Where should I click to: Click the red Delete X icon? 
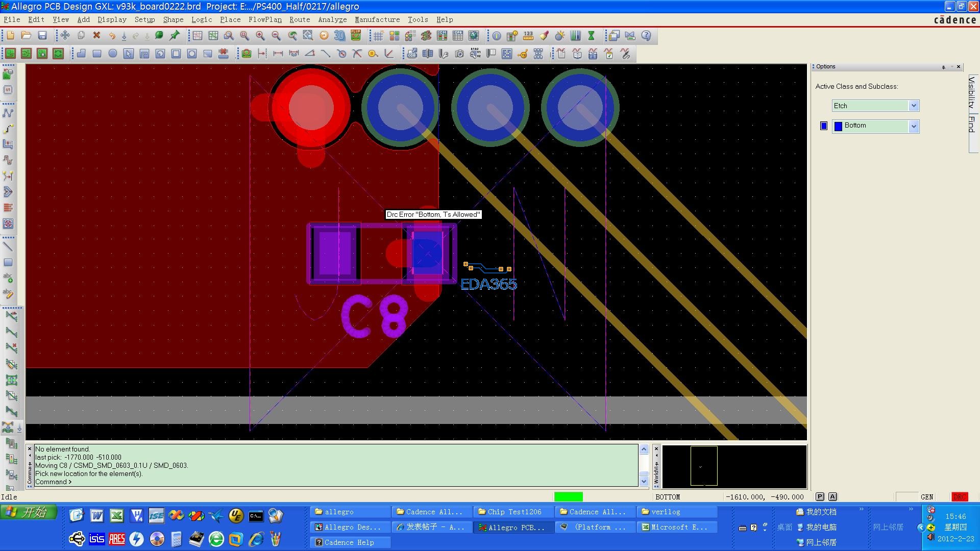[x=96, y=36]
